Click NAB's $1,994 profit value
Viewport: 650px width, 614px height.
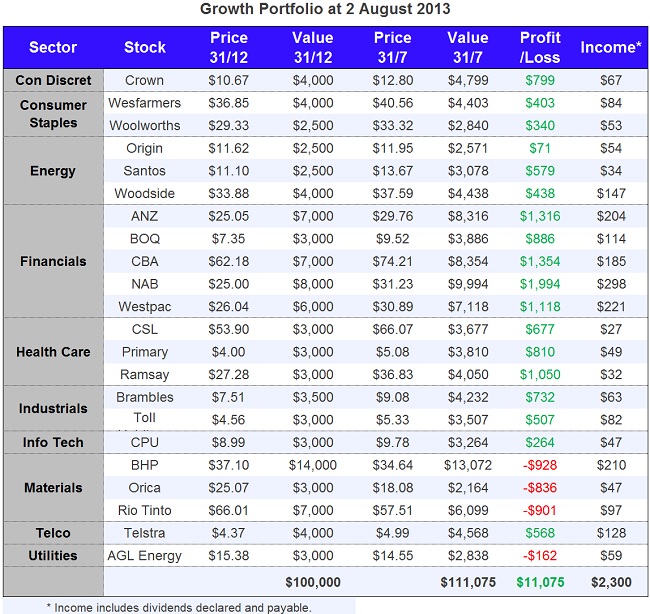540,284
